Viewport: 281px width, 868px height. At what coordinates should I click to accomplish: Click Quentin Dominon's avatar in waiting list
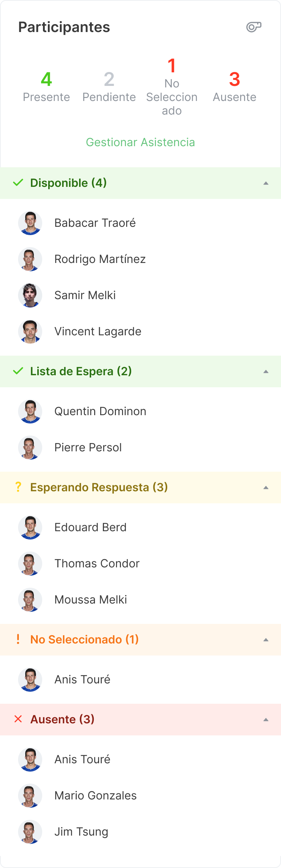30,411
